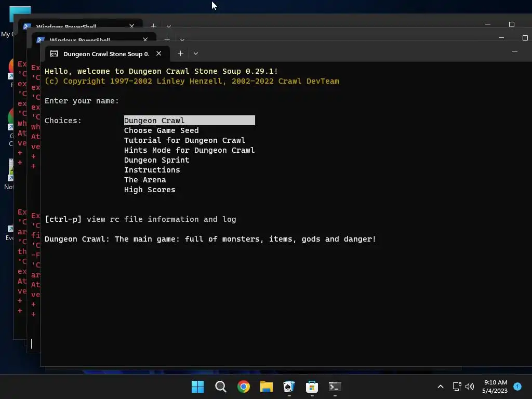Open the High Scores entry
This screenshot has height=399, width=532.
(150, 190)
